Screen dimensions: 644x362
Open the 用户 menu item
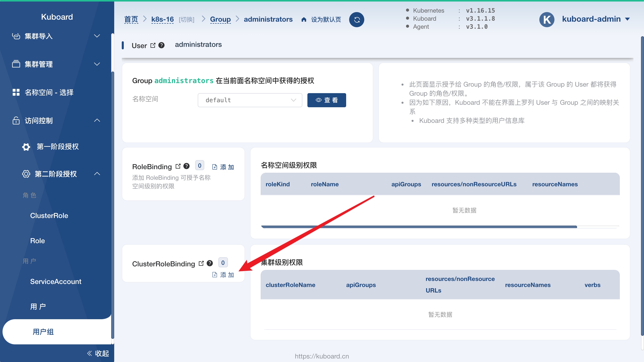click(x=38, y=307)
